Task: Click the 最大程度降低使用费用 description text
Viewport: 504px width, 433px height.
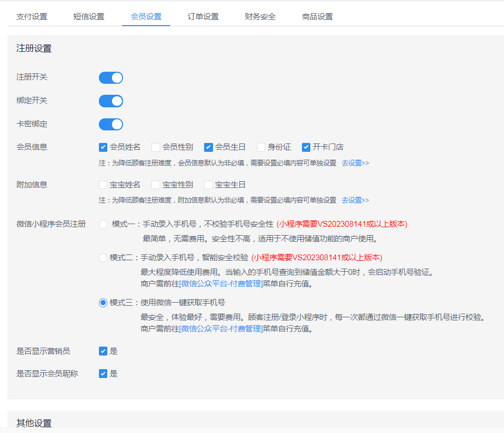Action: [x=288, y=272]
